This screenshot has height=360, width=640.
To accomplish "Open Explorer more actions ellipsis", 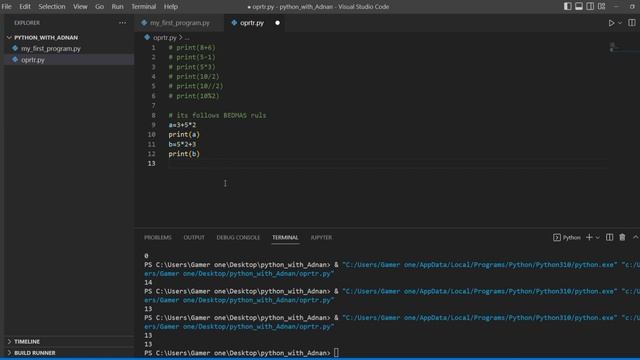I will coord(122,23).
